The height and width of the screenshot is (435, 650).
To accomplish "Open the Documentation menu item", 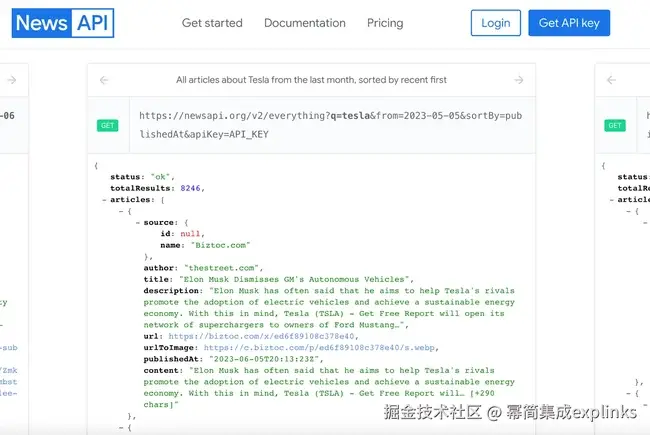I will point(305,23).
